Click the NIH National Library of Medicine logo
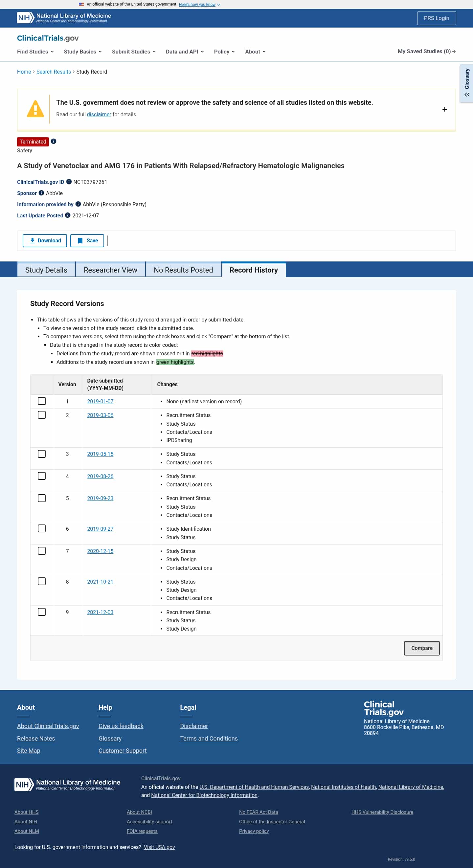Viewport: 473px width, 868px height. (64, 18)
